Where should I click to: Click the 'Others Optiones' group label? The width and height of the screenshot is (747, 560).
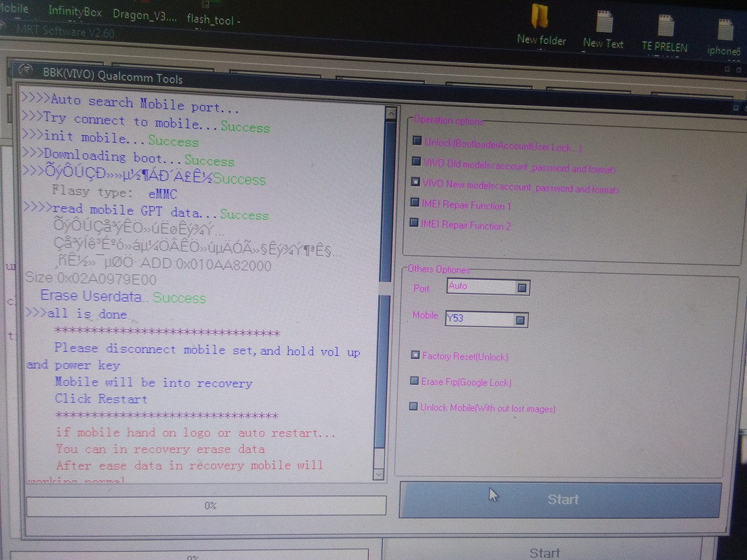439,269
